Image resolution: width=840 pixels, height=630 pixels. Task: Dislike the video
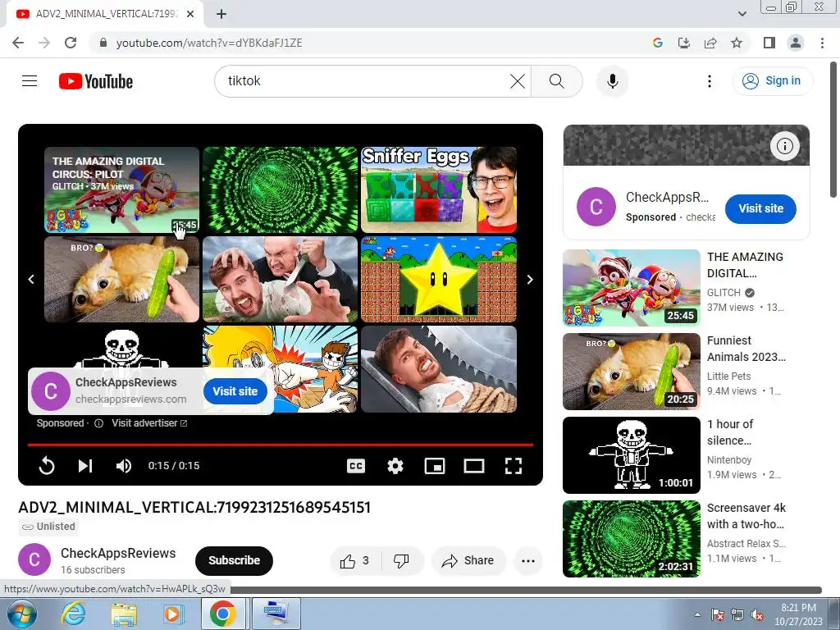(x=401, y=561)
